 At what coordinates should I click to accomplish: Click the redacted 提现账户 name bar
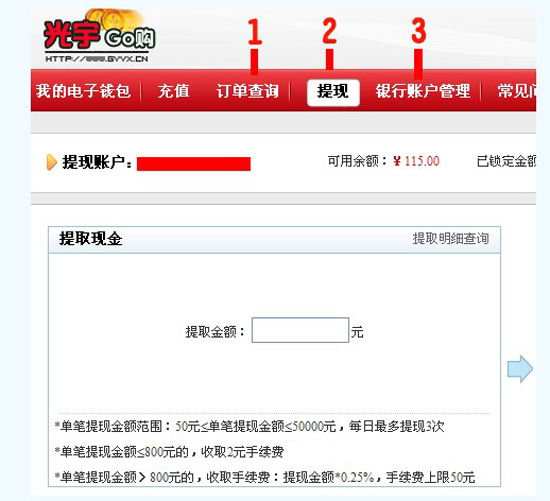pyautogui.click(x=194, y=164)
